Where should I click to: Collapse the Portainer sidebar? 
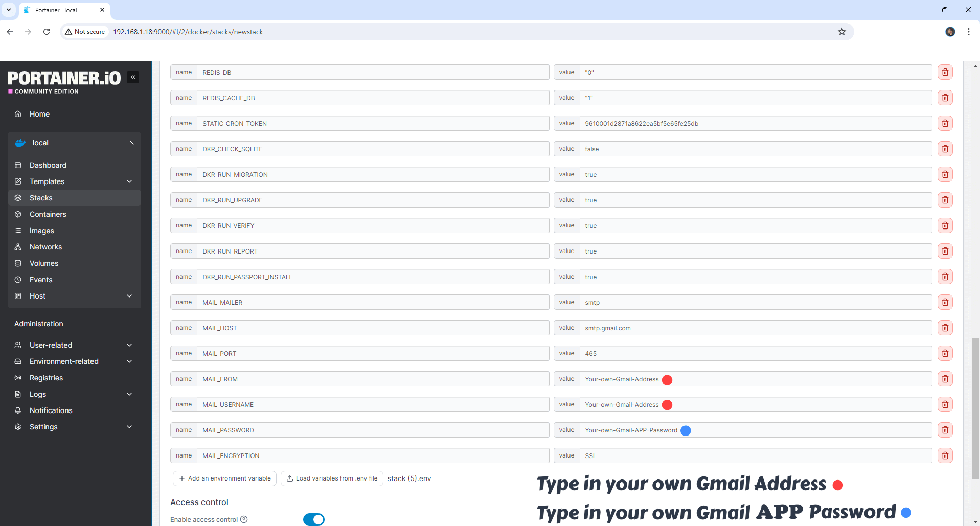(x=133, y=77)
